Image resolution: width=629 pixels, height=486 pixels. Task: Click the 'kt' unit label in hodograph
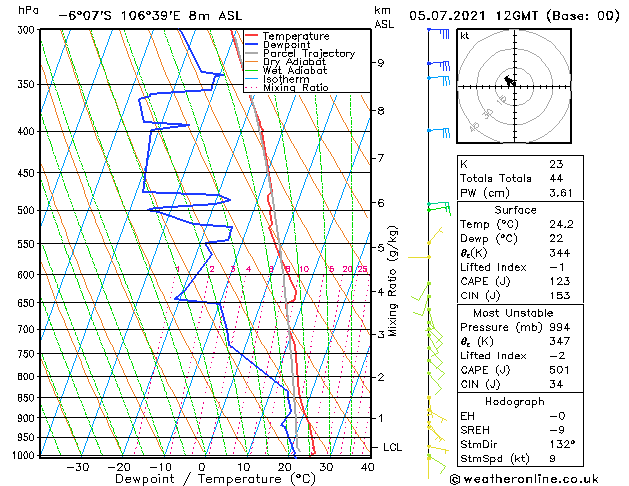pos(465,36)
